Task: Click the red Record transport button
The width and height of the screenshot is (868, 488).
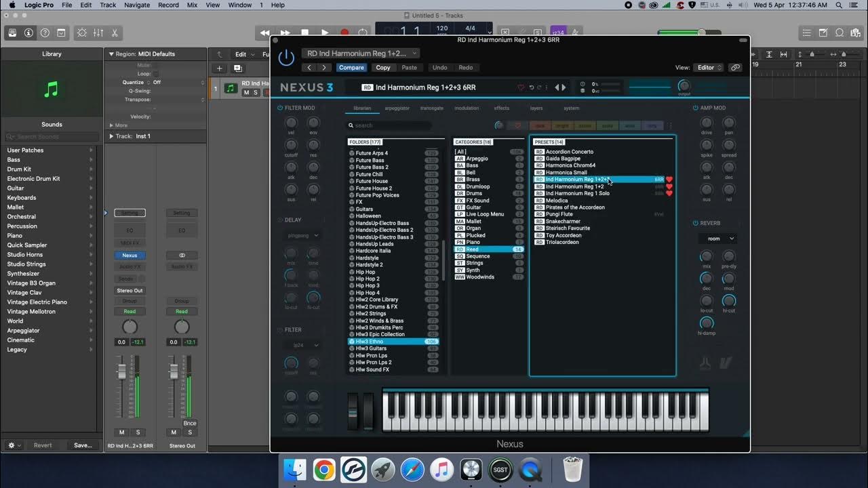Action: (x=344, y=33)
